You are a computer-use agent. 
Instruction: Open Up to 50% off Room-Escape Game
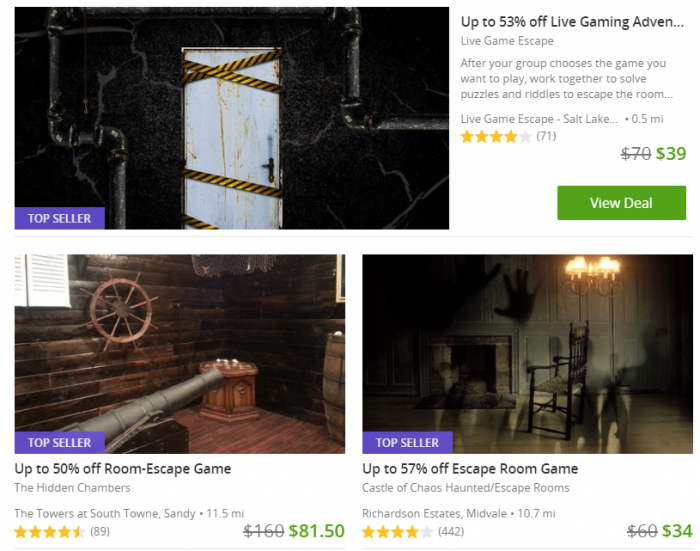123,469
